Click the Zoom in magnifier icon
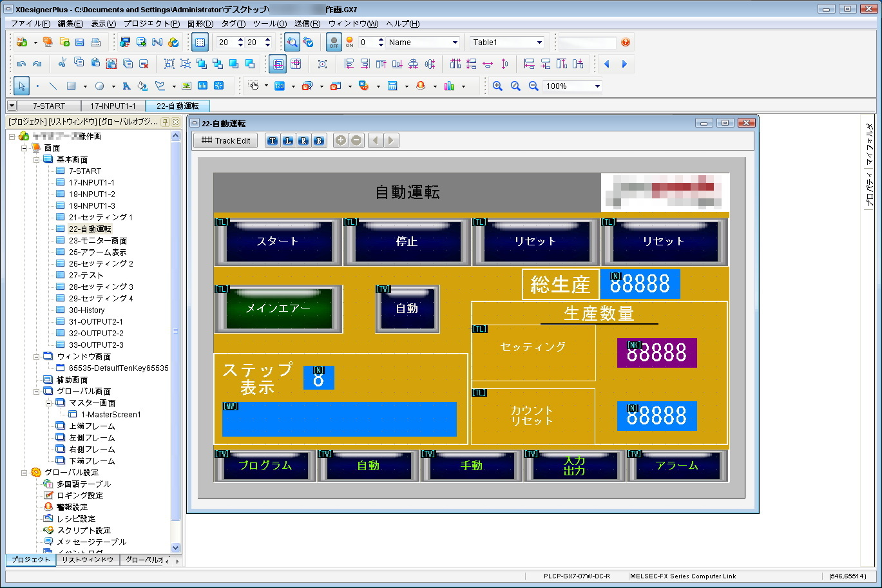This screenshot has height=588, width=882. (497, 86)
